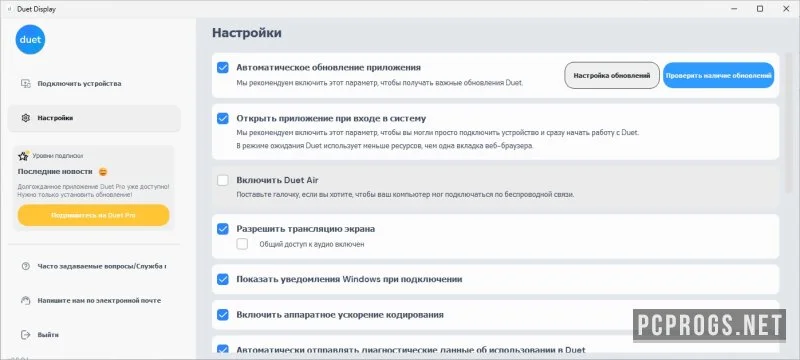Click the Последние новости heading
The image size is (800, 360).
tap(55, 172)
